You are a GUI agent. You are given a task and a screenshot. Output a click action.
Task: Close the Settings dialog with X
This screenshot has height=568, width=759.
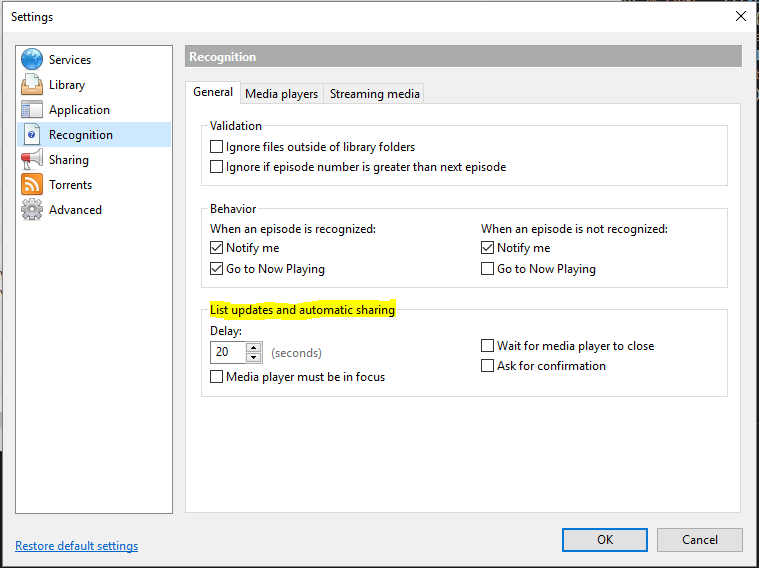pyautogui.click(x=741, y=16)
